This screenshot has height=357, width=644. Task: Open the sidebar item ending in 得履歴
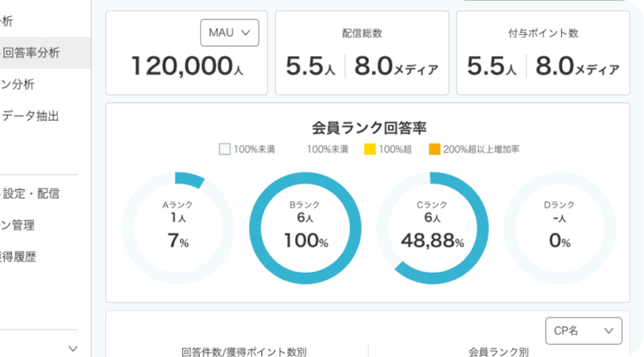tap(18, 257)
